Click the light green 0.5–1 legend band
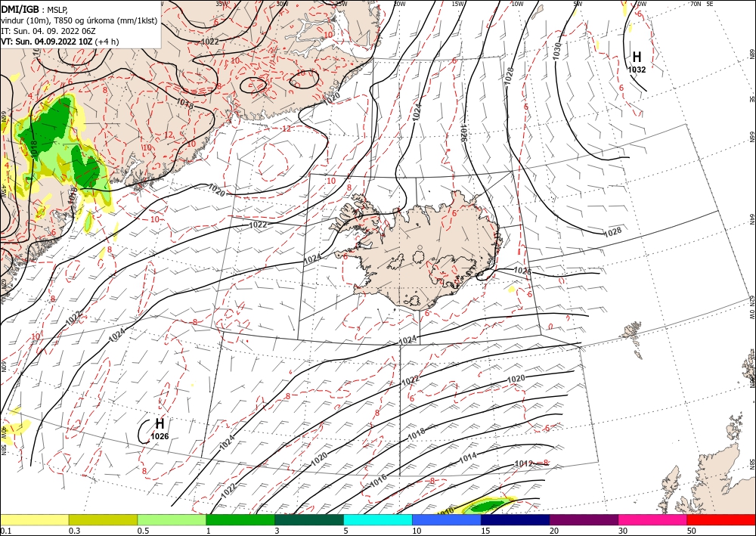756x536 pixels. click(172, 519)
